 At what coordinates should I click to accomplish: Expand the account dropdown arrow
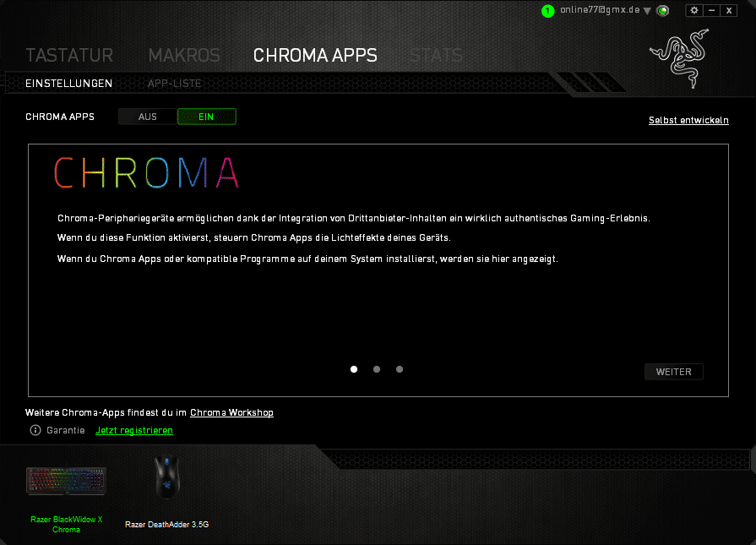pos(647,11)
